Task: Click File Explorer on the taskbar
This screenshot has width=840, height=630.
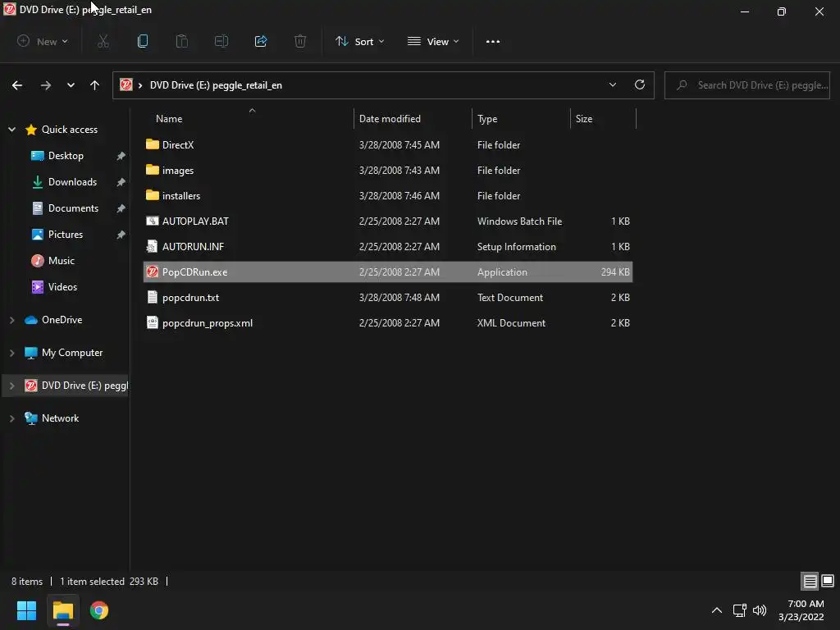Action: pos(62,610)
